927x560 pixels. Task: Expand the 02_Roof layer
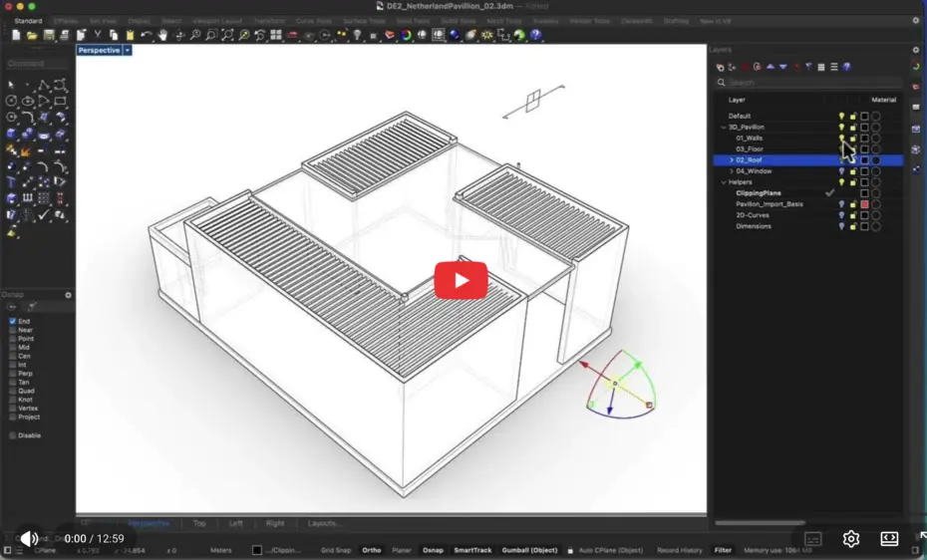(x=732, y=160)
